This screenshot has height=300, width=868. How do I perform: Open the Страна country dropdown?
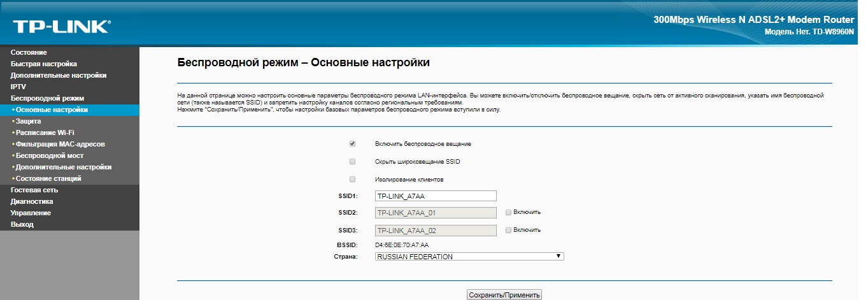pos(469,256)
